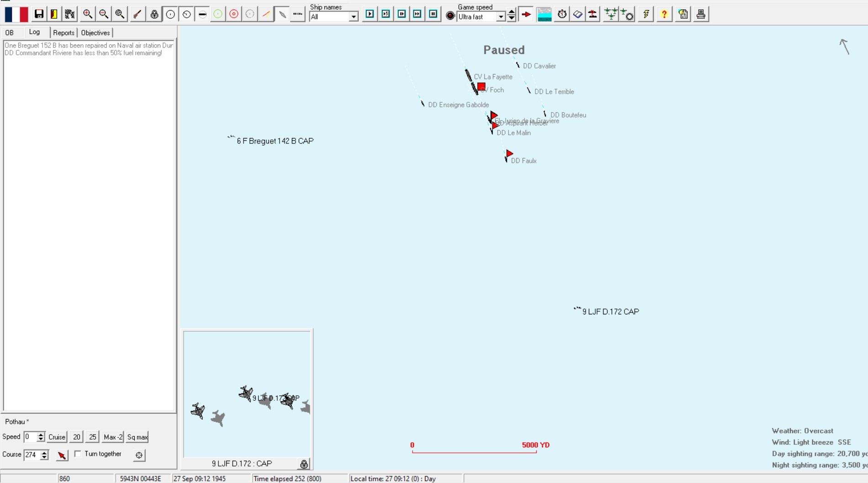Enable the Turn together checkbox
Image resolution: width=868 pixels, height=483 pixels.
(x=78, y=454)
